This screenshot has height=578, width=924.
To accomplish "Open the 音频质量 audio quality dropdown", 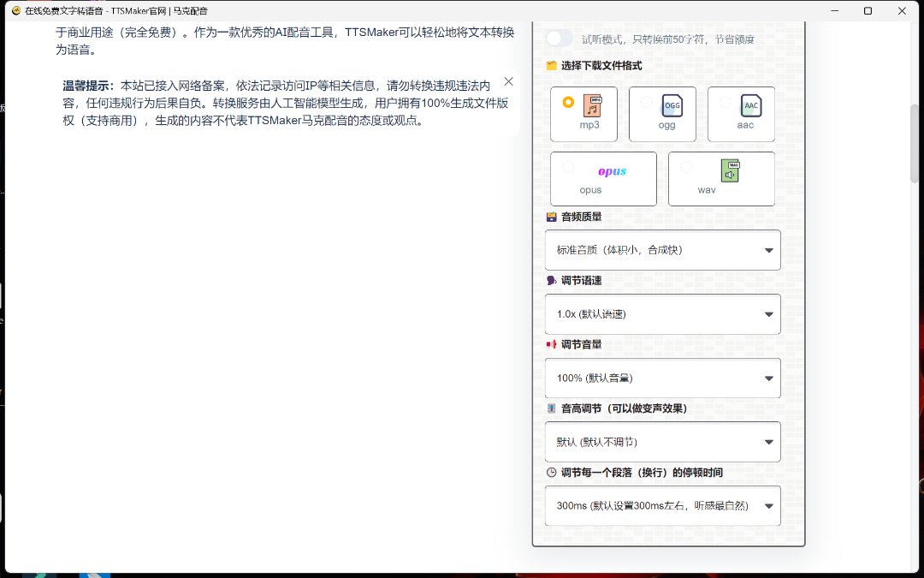I will [x=662, y=250].
